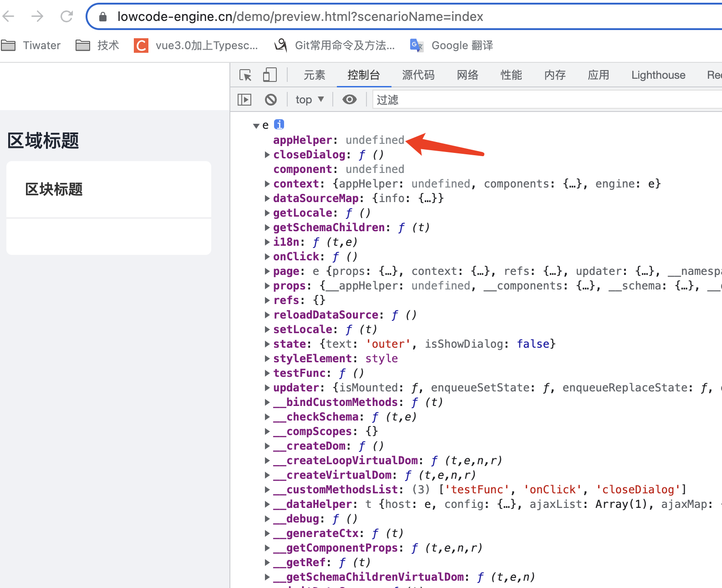Screen dimensions: 722x588
Task: Expand the updater property
Action: coord(267,388)
